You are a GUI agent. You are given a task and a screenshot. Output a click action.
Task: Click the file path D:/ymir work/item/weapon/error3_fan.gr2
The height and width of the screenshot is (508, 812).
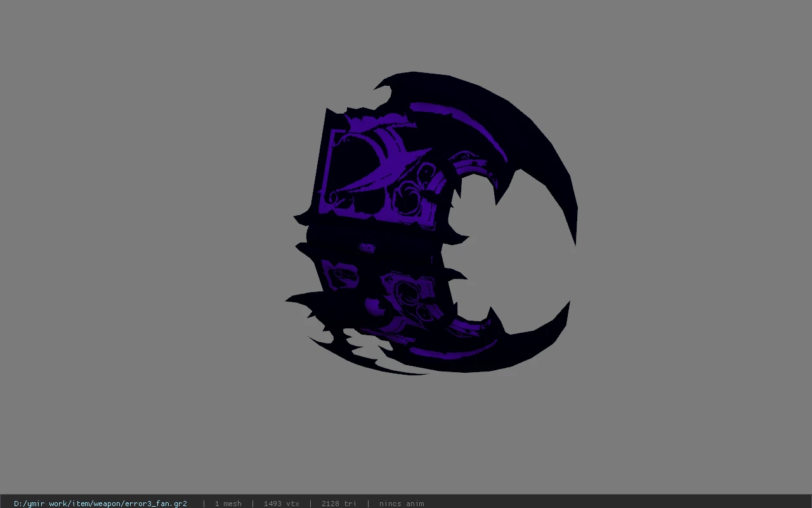click(100, 504)
